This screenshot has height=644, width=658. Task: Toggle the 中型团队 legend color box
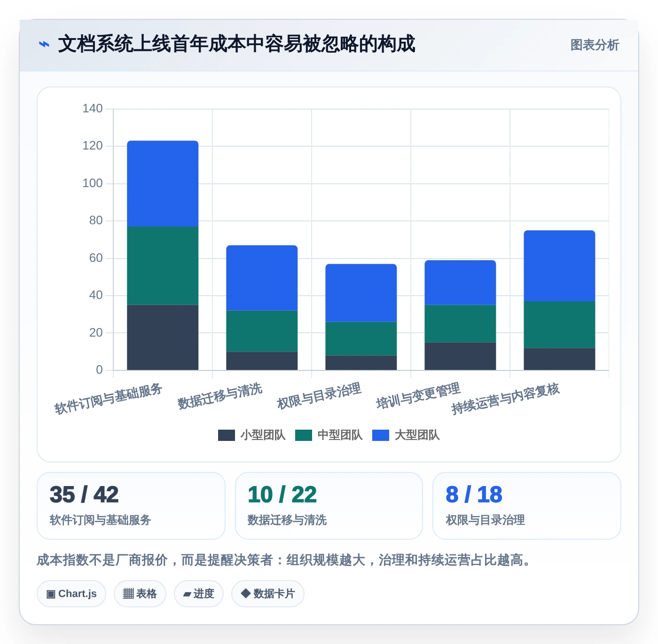[303, 435]
